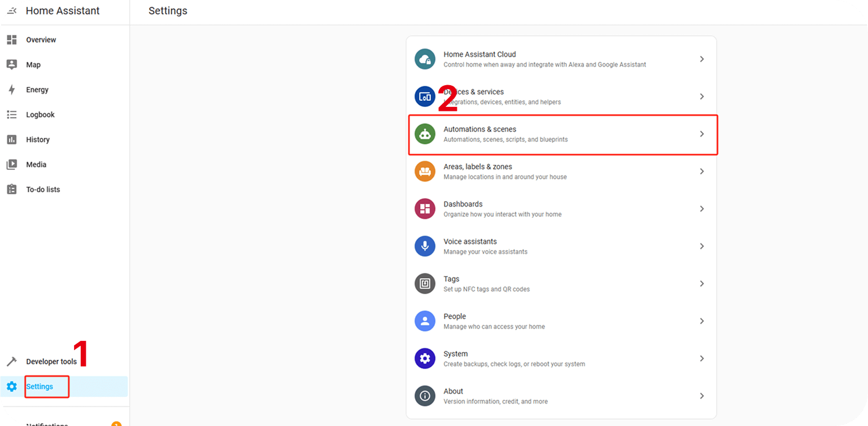Click the History chart icon
Image resolution: width=868 pixels, height=426 pixels.
[x=12, y=140]
